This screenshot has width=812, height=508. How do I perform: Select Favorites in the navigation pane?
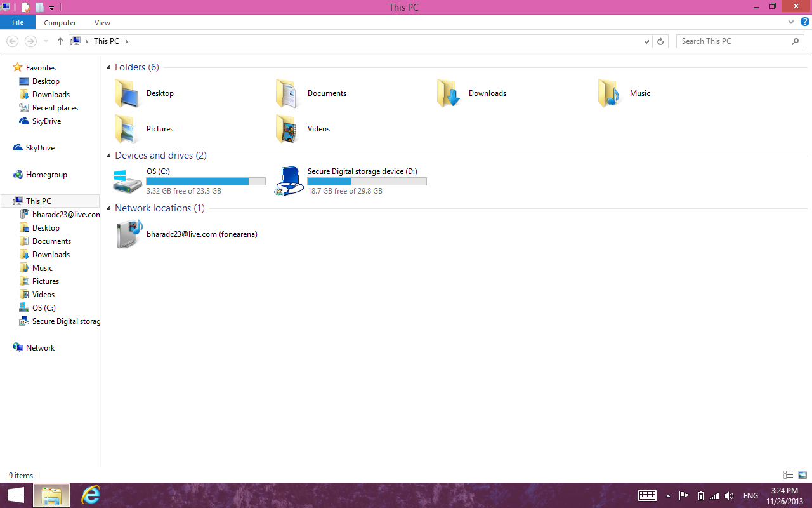(x=41, y=68)
